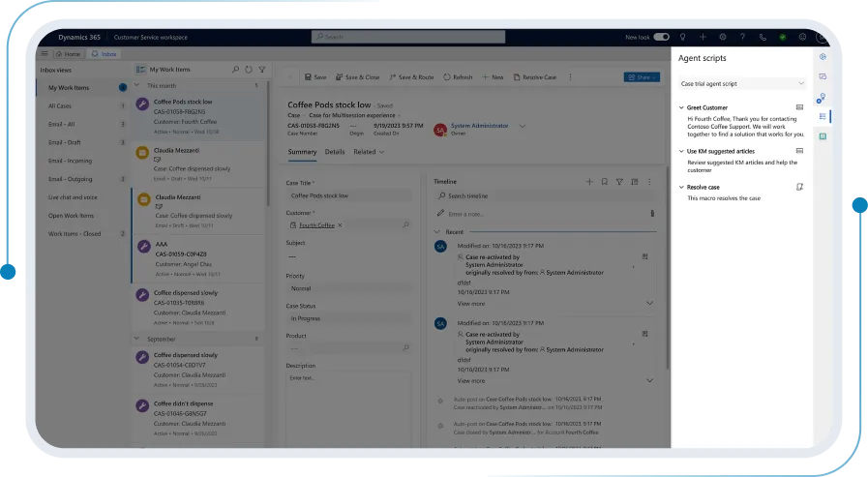The width and height of the screenshot is (868, 477).
Task: Click the plus quick-create icon in header
Action: (703, 37)
